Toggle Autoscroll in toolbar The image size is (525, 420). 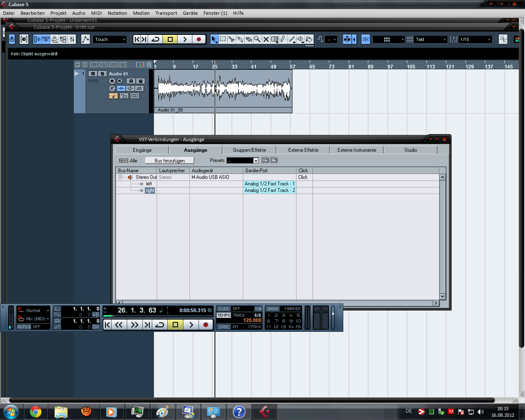[347, 39]
